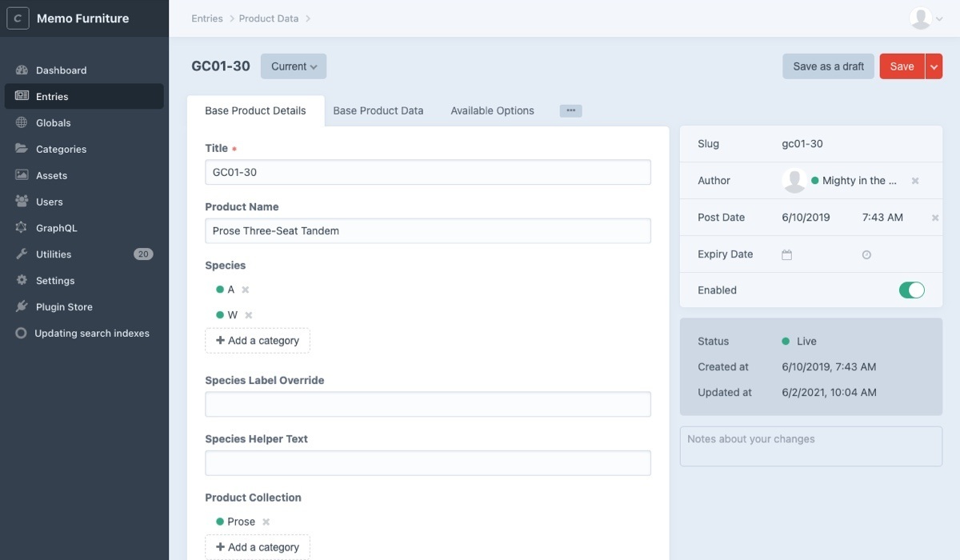This screenshot has width=960, height=560.
Task: Open Globals via the globe icon
Action: pyautogui.click(x=22, y=123)
